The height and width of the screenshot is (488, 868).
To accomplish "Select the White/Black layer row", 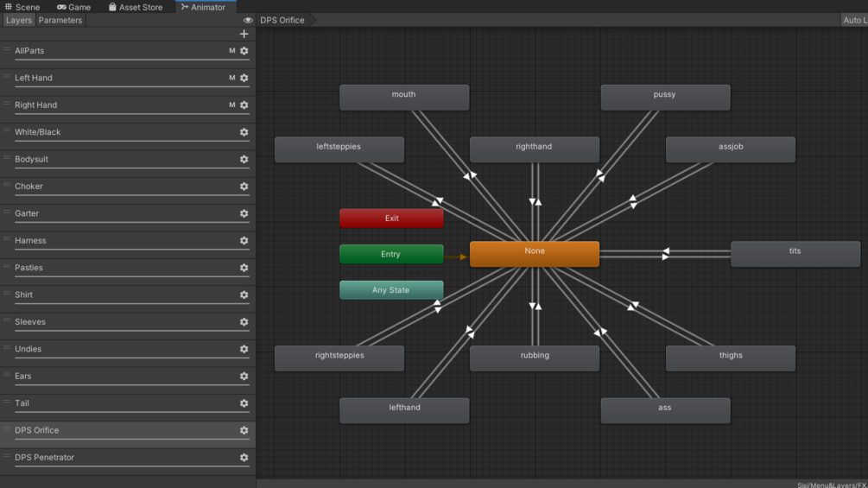I will coord(128,136).
